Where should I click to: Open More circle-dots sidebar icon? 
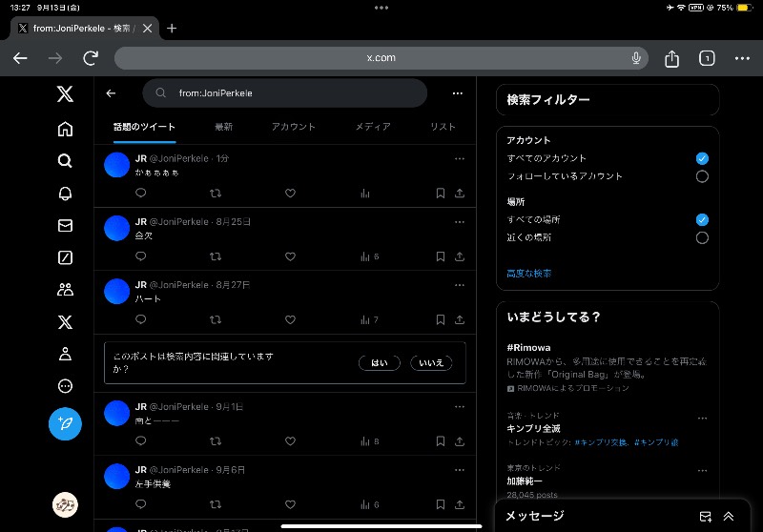tap(65, 386)
